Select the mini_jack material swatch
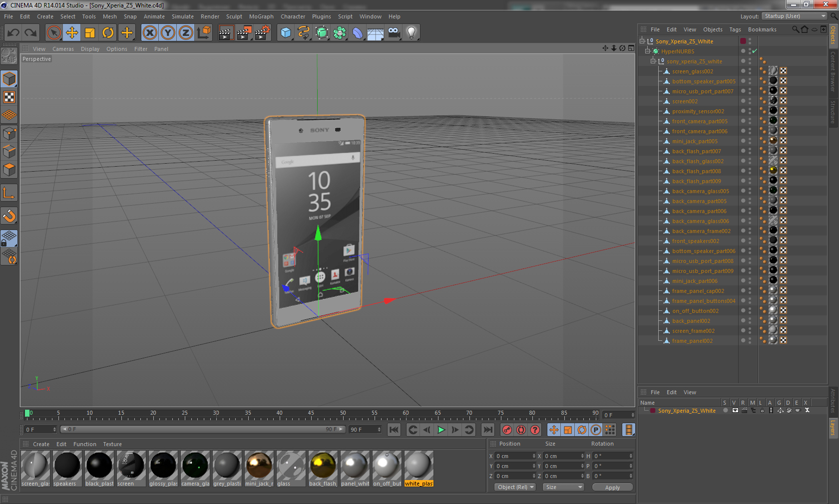 point(259,469)
